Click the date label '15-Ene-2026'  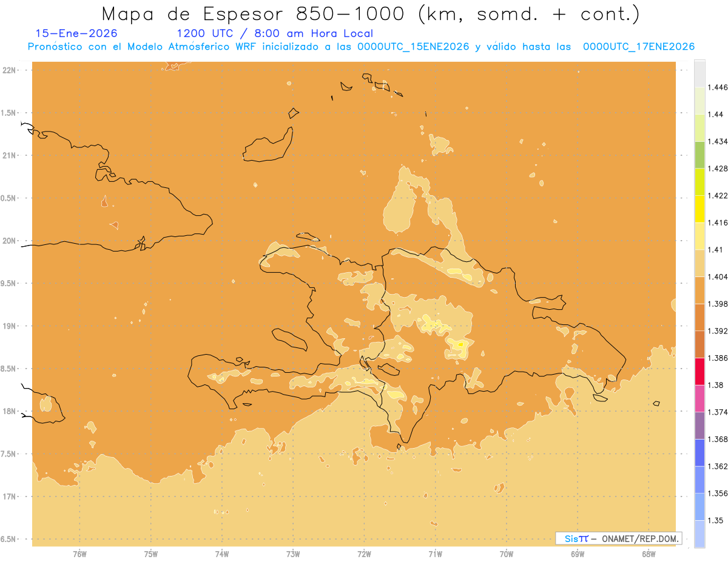77,33
